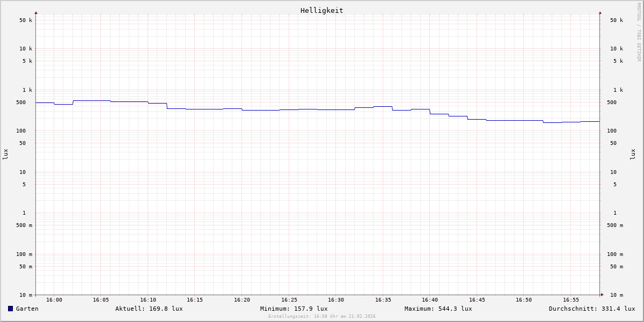The height and width of the screenshot is (322, 644).
Task: Click the '100 m' label on the right axis
Action: pyautogui.click(x=615, y=254)
